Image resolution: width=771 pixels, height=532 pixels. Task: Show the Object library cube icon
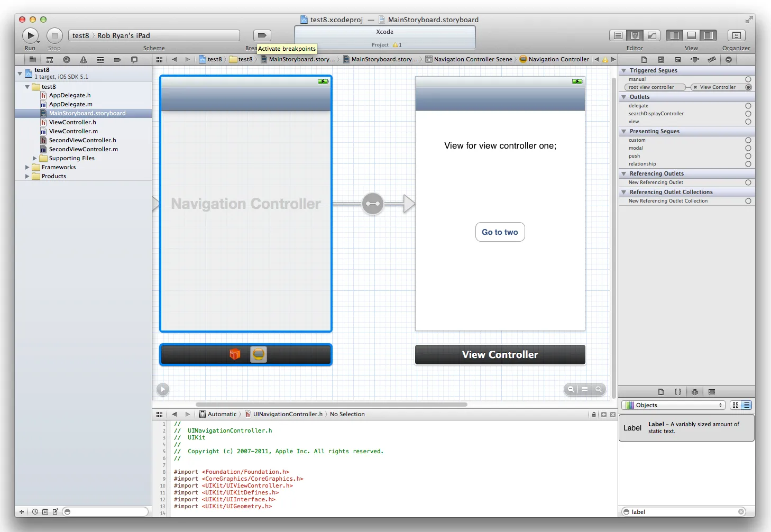coord(695,392)
